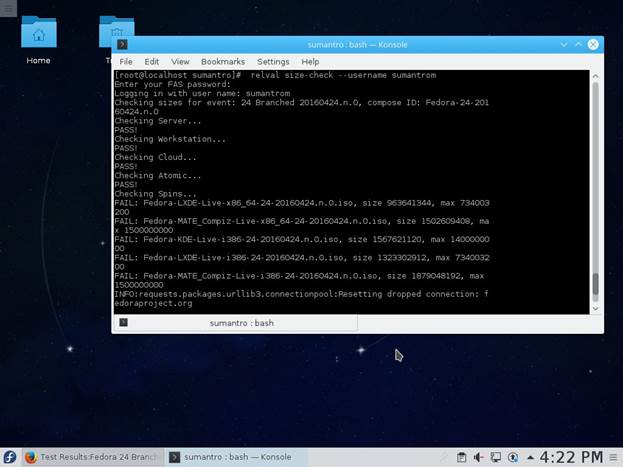Minimize the Konsole window
623x467 pixels.
[563, 45]
